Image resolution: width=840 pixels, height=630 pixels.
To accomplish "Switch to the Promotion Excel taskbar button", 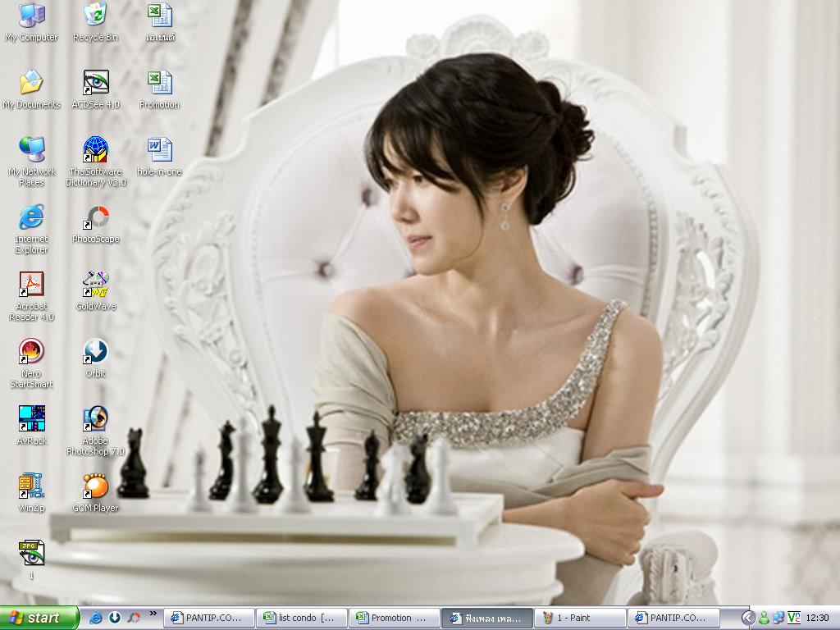I will point(395,619).
